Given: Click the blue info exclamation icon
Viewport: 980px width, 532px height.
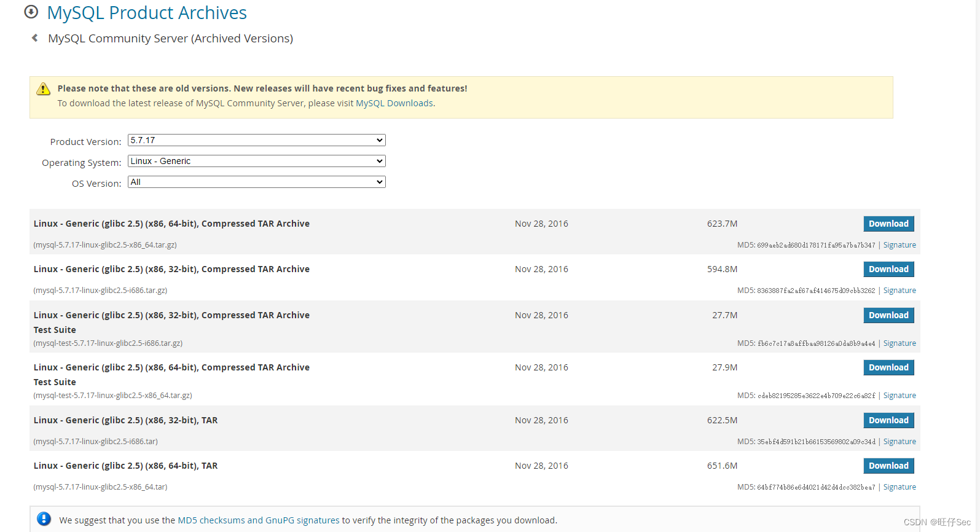Looking at the screenshot, I should click(44, 518).
